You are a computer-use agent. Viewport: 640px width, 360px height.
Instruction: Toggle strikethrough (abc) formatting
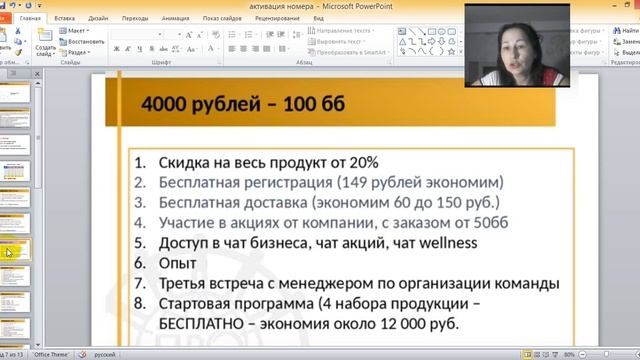pos(164,49)
